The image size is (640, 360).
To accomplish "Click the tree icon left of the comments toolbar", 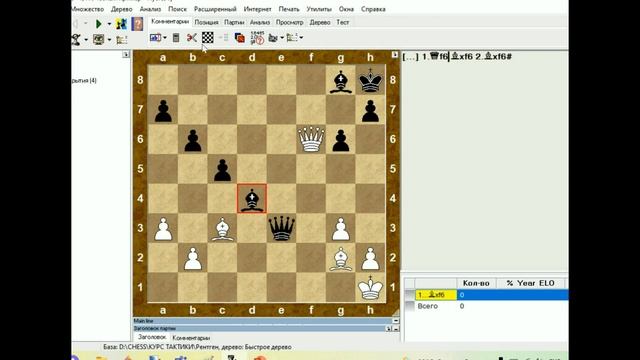I will coord(122,40).
